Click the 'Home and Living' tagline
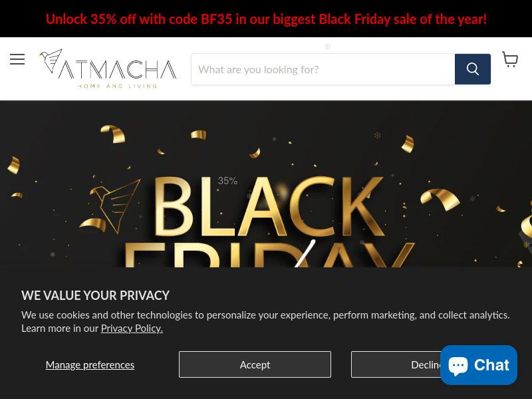 (118, 86)
